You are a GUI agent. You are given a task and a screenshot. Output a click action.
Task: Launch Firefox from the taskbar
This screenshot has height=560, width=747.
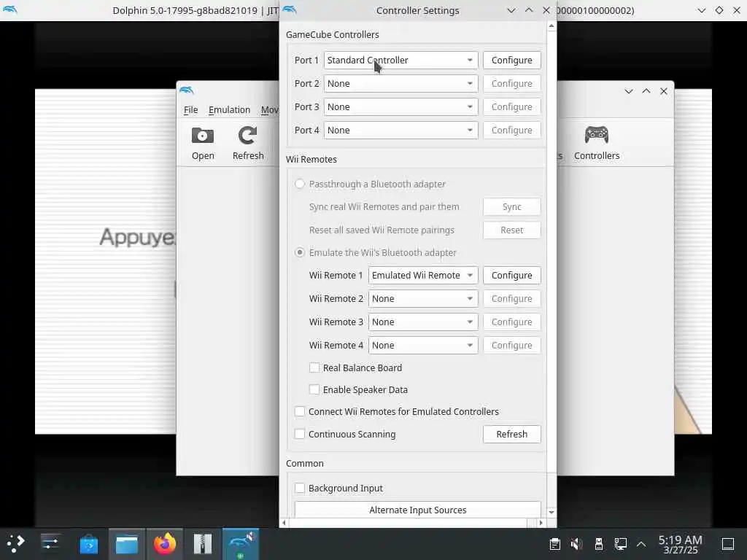[x=165, y=544]
